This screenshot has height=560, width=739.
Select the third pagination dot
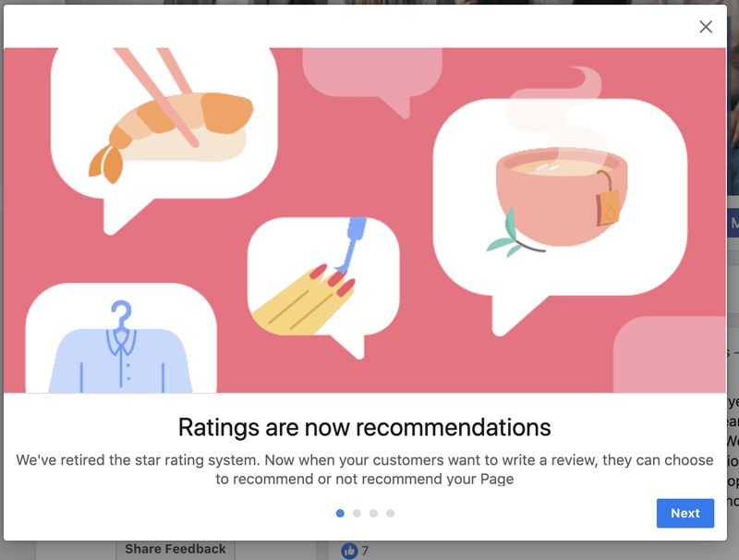[x=374, y=513]
